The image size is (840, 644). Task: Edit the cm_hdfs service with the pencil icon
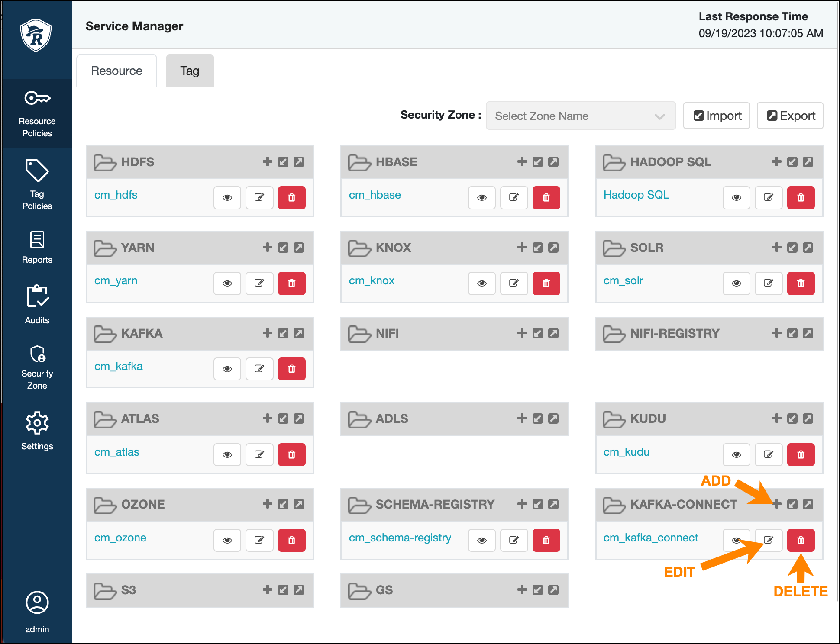tap(259, 198)
